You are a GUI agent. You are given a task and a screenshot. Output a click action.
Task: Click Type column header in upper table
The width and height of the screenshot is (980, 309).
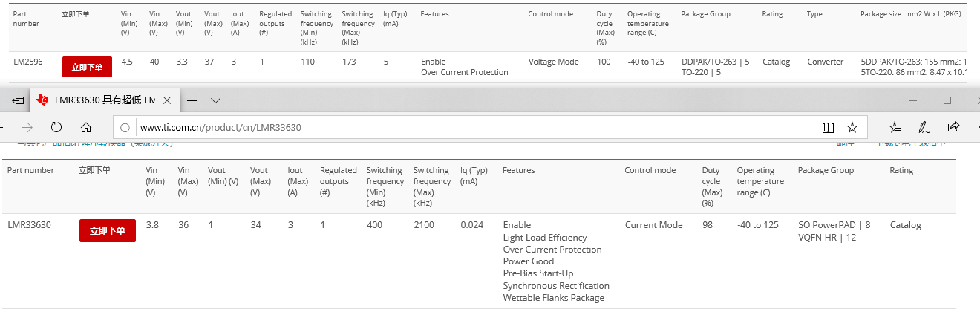point(814,14)
